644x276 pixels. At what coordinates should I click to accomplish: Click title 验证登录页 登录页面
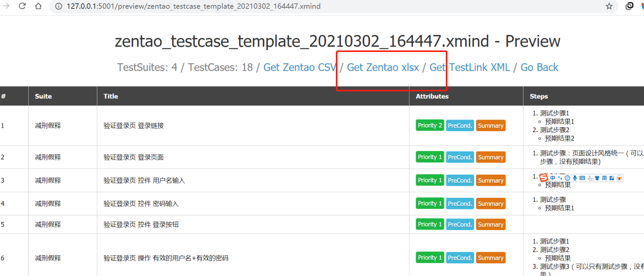[134, 157]
